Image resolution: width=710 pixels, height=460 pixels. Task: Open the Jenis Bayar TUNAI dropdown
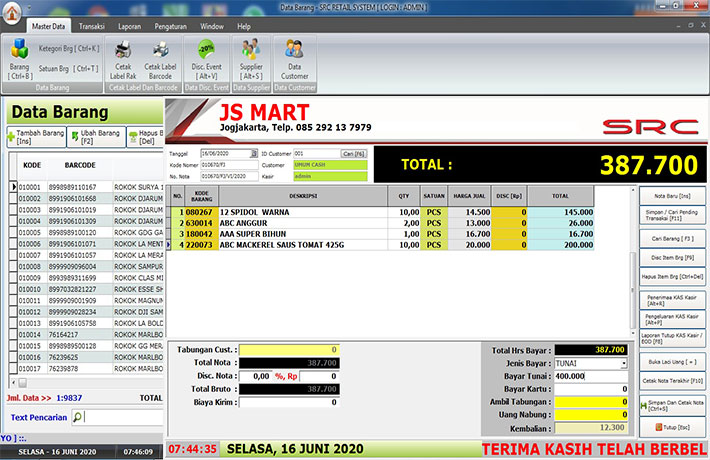[x=624, y=363]
